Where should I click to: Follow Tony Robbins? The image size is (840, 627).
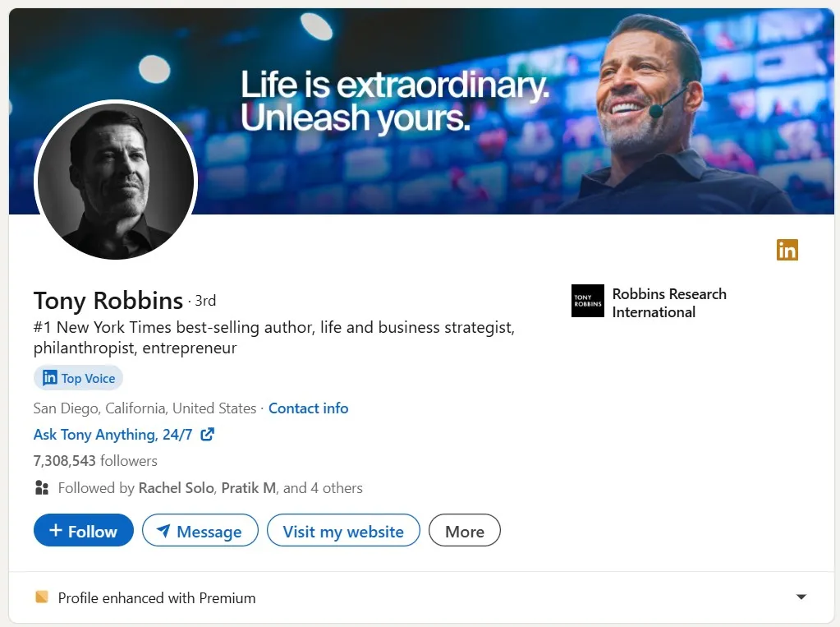(83, 530)
